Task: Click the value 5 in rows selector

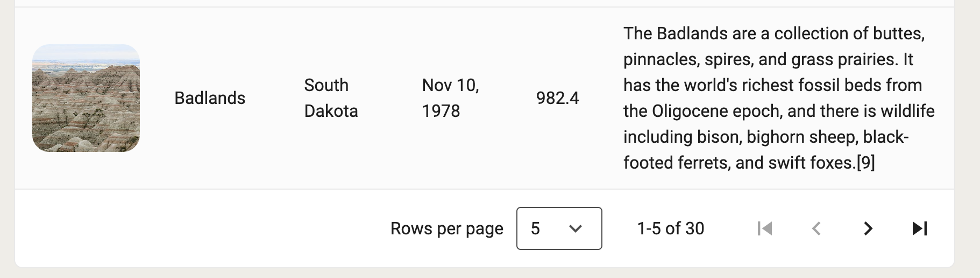Action: (x=535, y=228)
